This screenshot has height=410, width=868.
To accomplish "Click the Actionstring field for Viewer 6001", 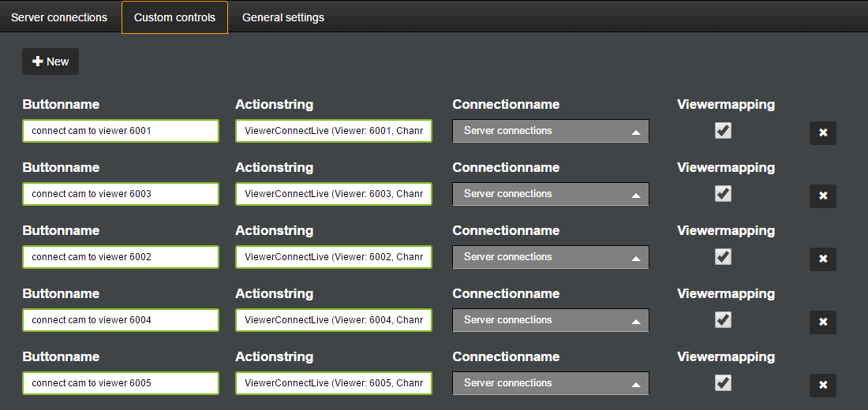I will 334,131.
